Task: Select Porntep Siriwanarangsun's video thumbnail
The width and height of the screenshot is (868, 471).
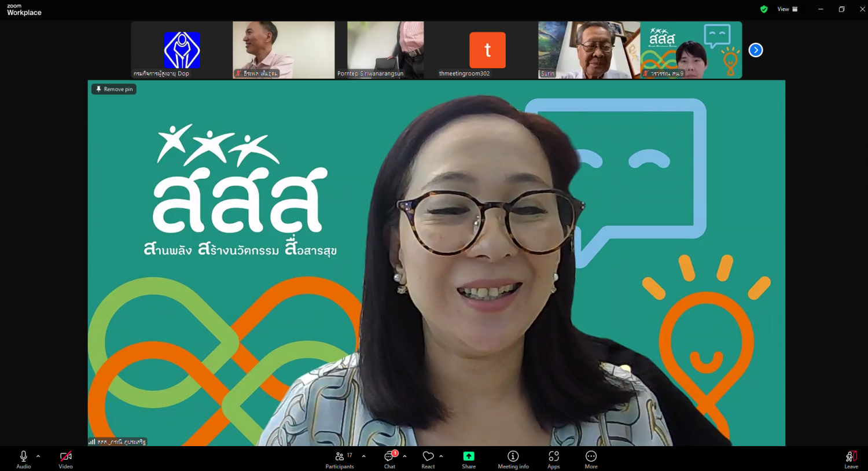Action: click(x=385, y=50)
